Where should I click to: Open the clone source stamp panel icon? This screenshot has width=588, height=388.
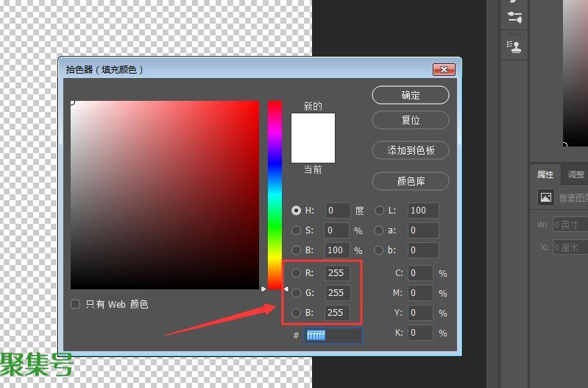tap(514, 47)
